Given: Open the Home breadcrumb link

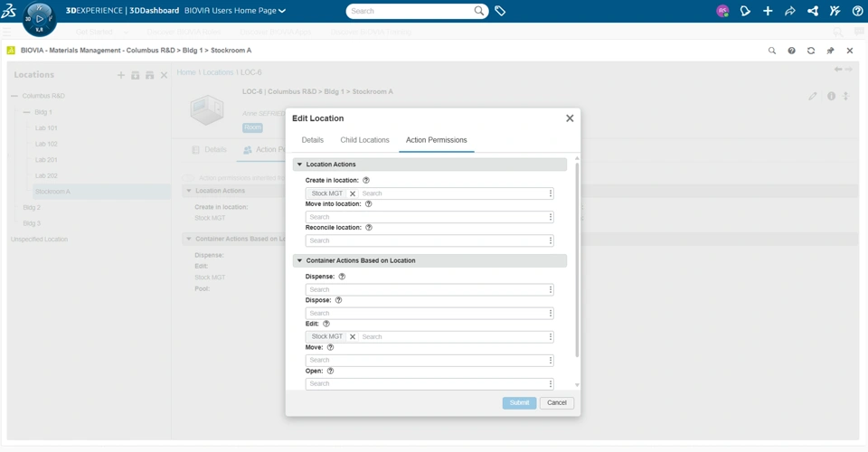Looking at the screenshot, I should [x=186, y=72].
